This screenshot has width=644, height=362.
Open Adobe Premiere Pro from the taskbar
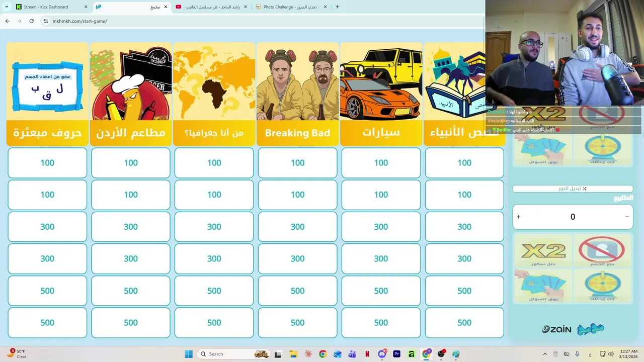397,354
